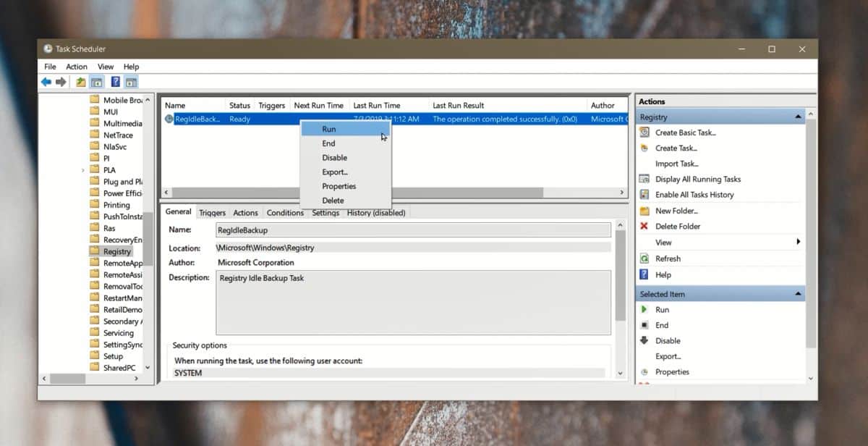Viewport: 868px width, 446px height.
Task: Expand the PLA folder tree node
Action: coord(83,170)
